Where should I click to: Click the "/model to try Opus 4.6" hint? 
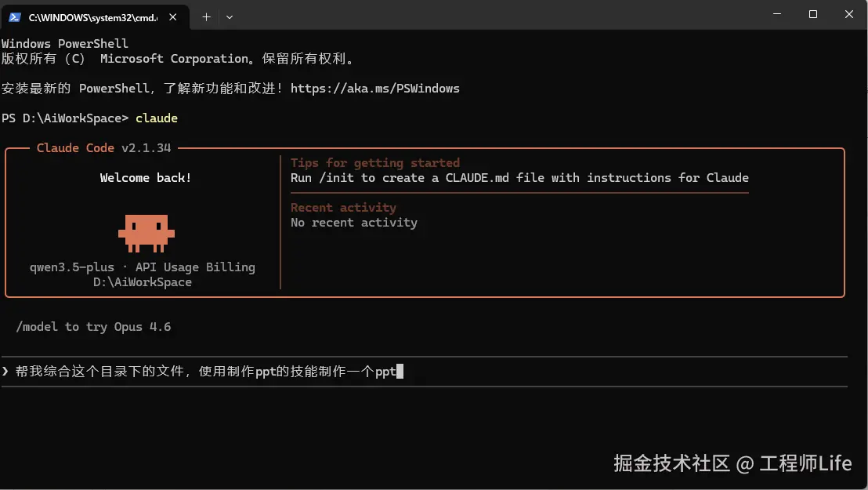(x=93, y=327)
